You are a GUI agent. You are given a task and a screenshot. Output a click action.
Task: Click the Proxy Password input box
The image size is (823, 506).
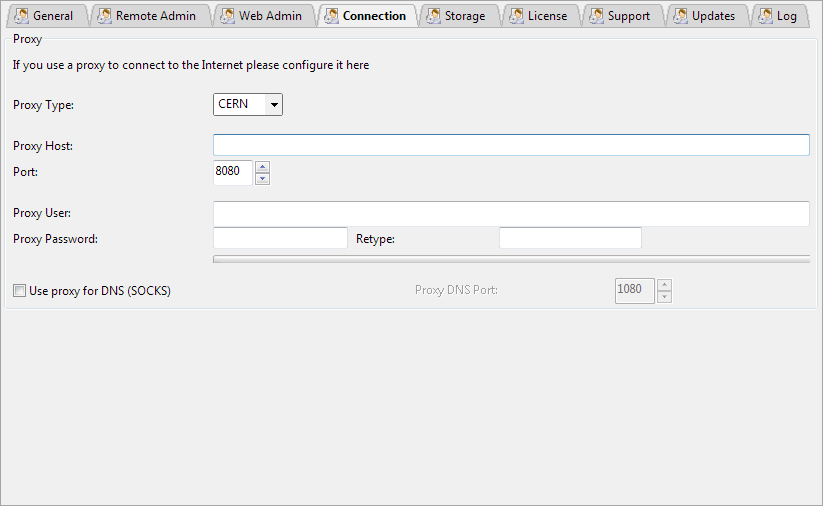[x=280, y=238]
